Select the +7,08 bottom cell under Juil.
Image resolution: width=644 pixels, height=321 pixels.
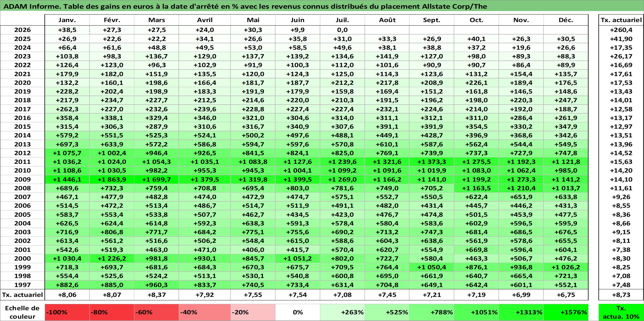pyautogui.click(x=343, y=295)
